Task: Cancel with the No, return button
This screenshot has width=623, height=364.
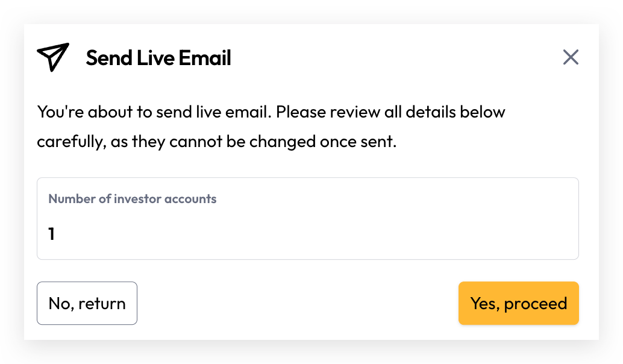Action: point(87,303)
